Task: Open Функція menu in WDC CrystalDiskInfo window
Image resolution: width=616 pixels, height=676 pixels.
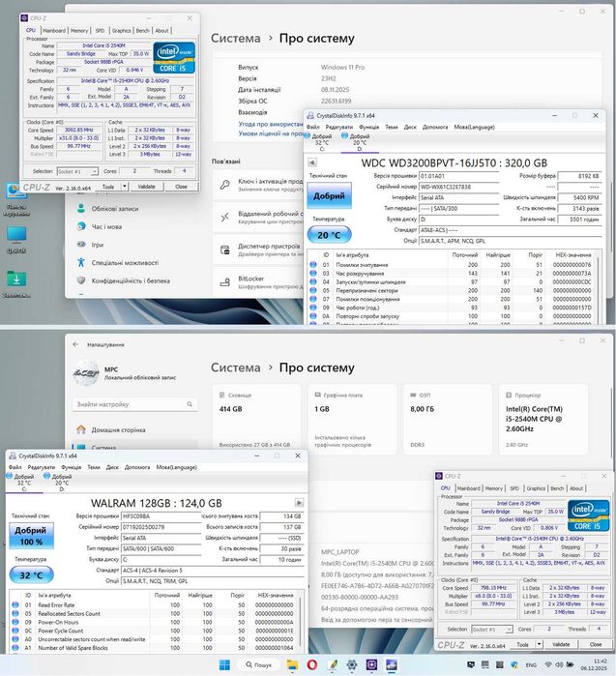Action: coord(369,127)
